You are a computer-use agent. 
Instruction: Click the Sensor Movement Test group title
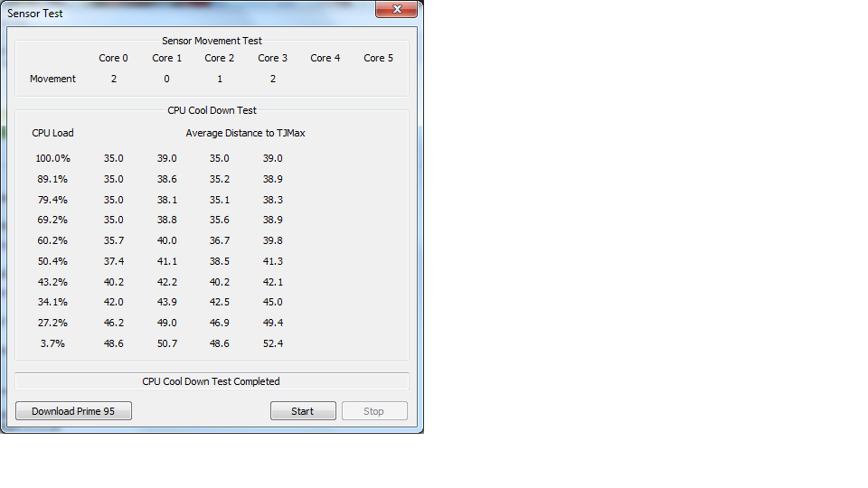coord(212,41)
